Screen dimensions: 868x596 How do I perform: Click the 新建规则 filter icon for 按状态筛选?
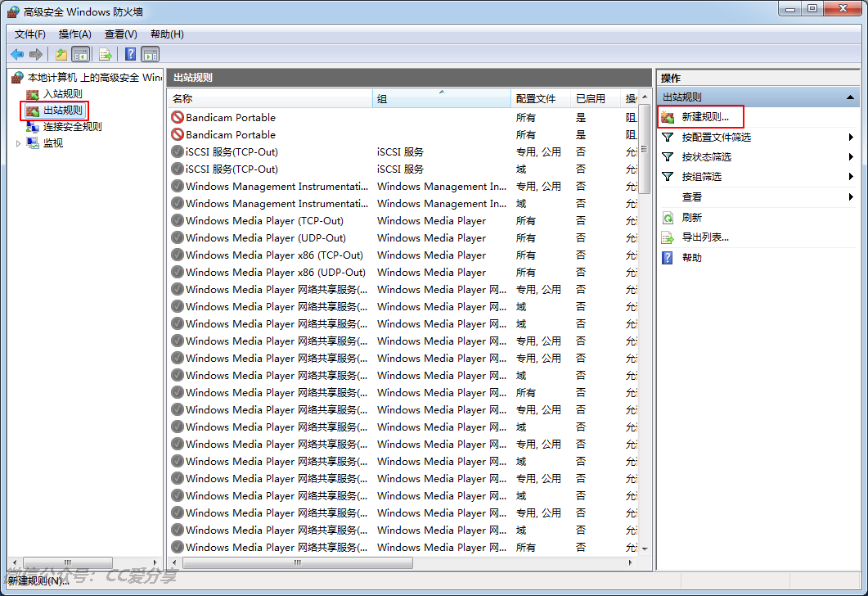pos(668,157)
